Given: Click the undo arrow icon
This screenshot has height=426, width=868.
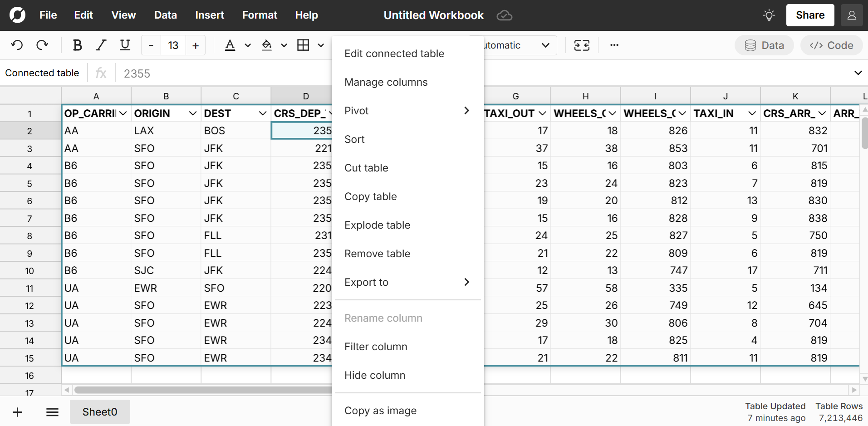Looking at the screenshot, I should click(17, 45).
